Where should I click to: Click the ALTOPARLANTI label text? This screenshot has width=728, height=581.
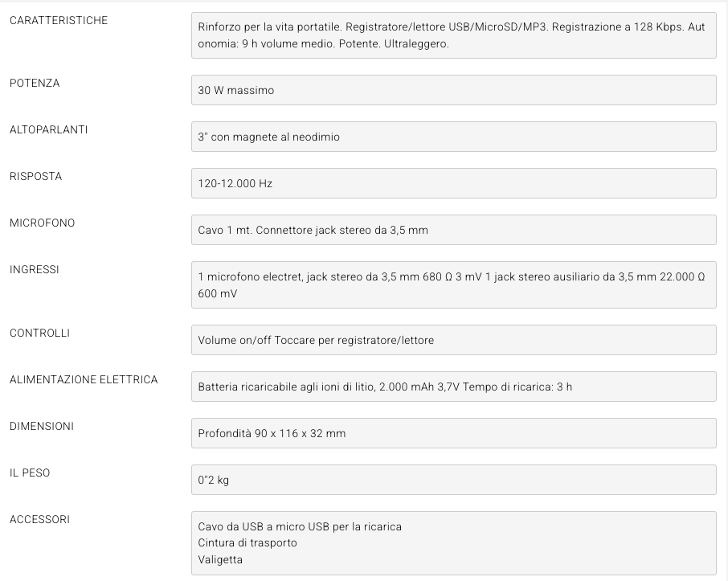(x=48, y=129)
